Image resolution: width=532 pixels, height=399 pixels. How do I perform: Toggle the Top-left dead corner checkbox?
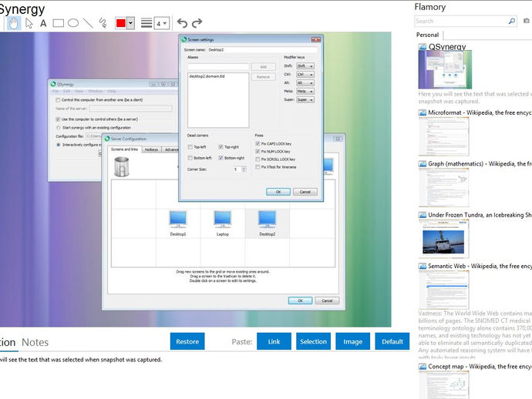point(190,147)
